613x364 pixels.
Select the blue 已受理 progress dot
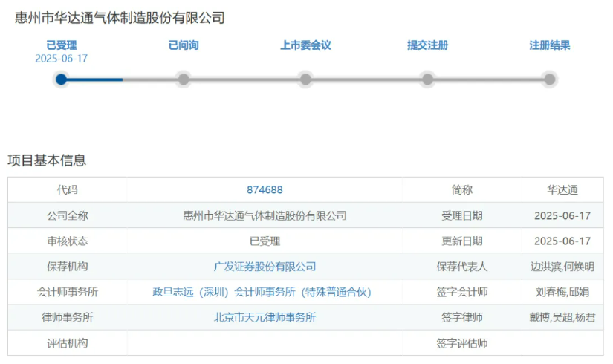pos(62,79)
